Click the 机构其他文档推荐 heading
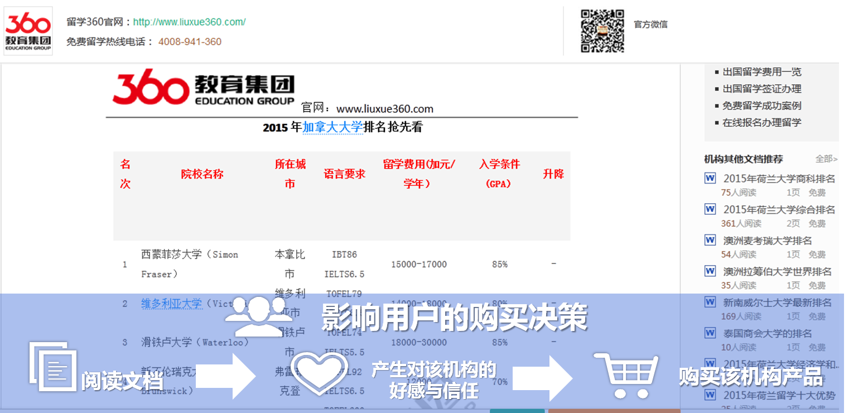 click(x=744, y=159)
